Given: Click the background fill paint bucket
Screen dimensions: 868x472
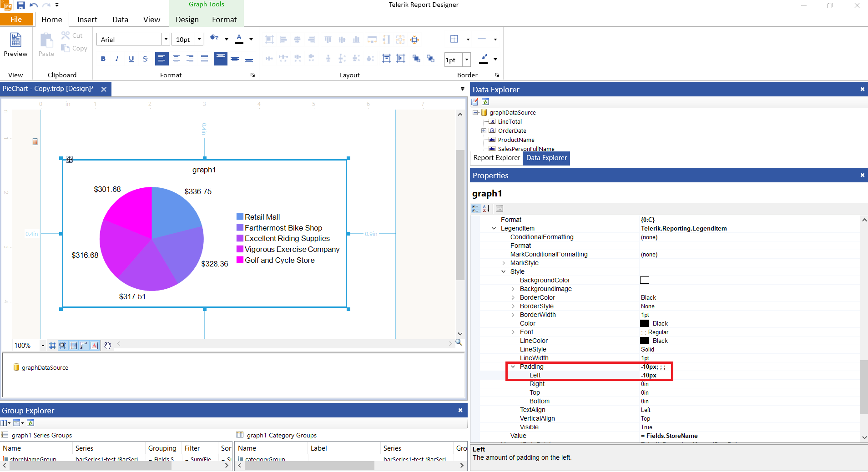Looking at the screenshot, I should tap(214, 38).
